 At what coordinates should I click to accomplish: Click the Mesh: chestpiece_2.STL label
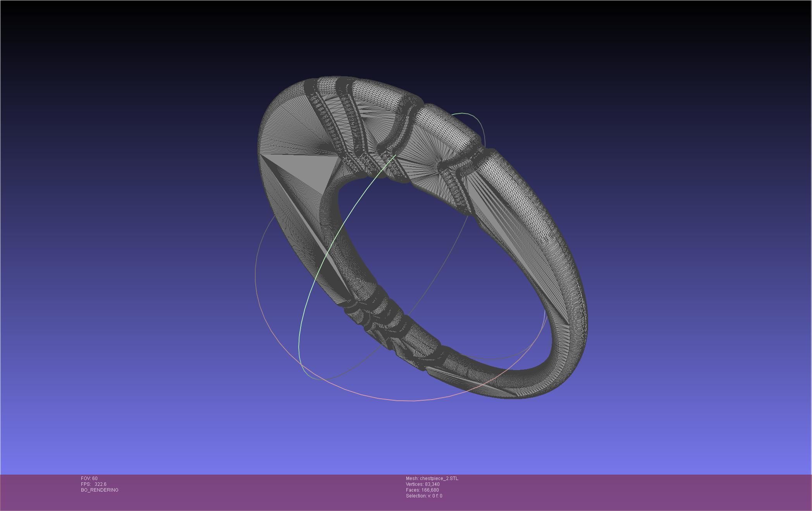click(x=432, y=478)
